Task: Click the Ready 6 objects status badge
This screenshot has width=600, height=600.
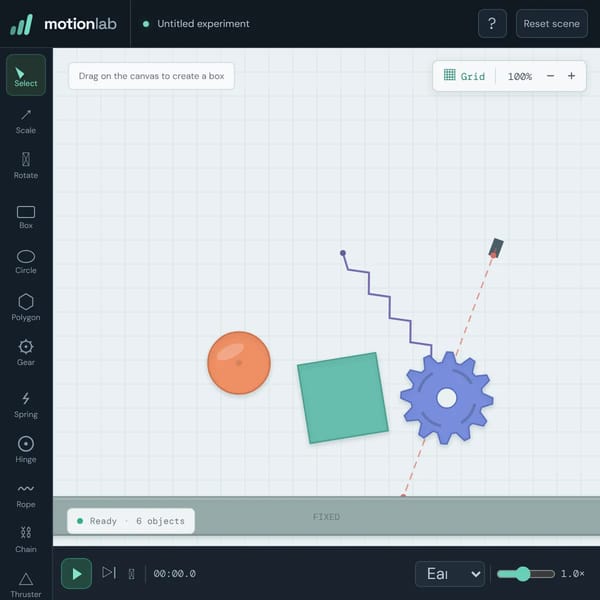Action: (131, 521)
